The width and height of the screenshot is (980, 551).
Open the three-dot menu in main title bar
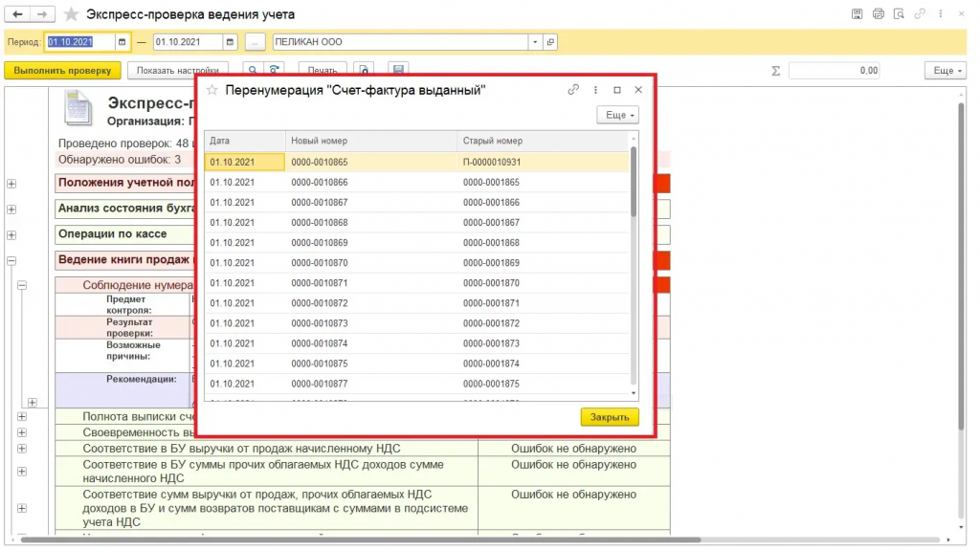(x=940, y=13)
